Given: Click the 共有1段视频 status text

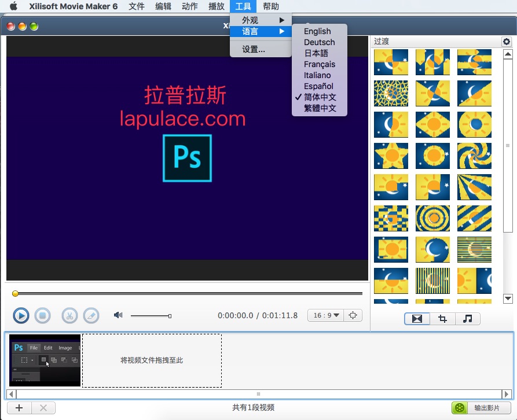Looking at the screenshot, I should coord(253,408).
